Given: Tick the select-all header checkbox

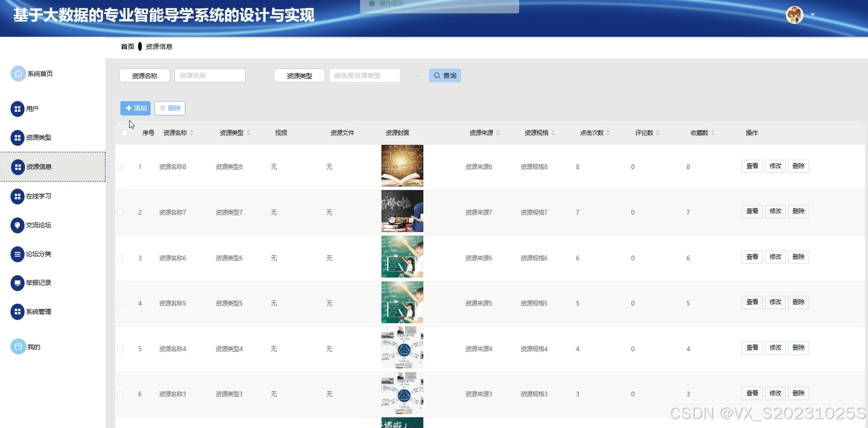Looking at the screenshot, I should point(124,133).
